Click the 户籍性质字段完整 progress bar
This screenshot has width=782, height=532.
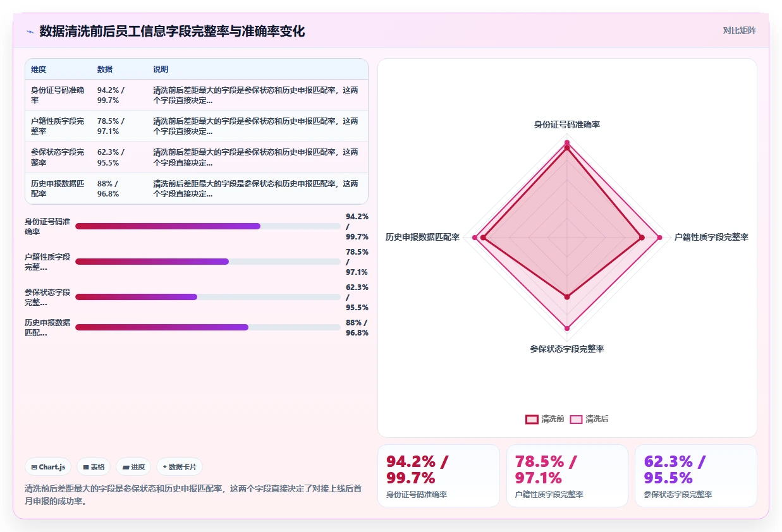click(x=208, y=262)
